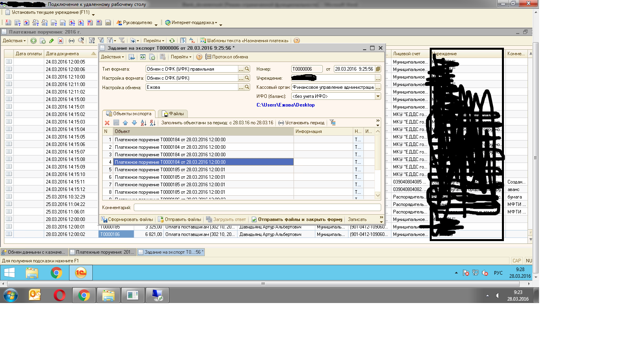Switch to the Файлы tab
The image size is (644, 363).
point(173,114)
